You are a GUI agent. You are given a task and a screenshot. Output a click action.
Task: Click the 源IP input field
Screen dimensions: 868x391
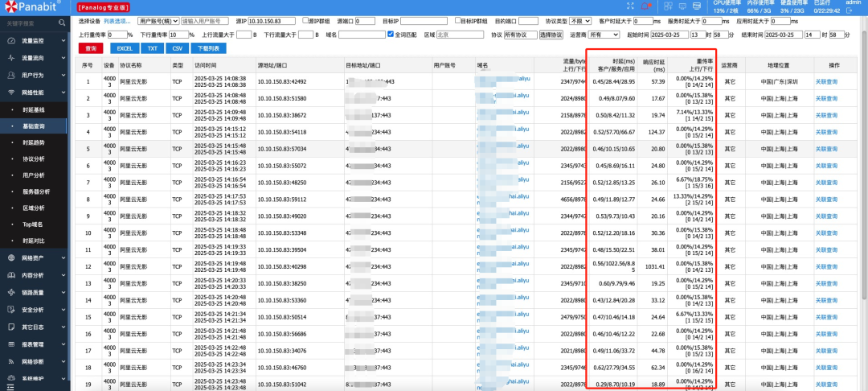pyautogui.click(x=272, y=20)
